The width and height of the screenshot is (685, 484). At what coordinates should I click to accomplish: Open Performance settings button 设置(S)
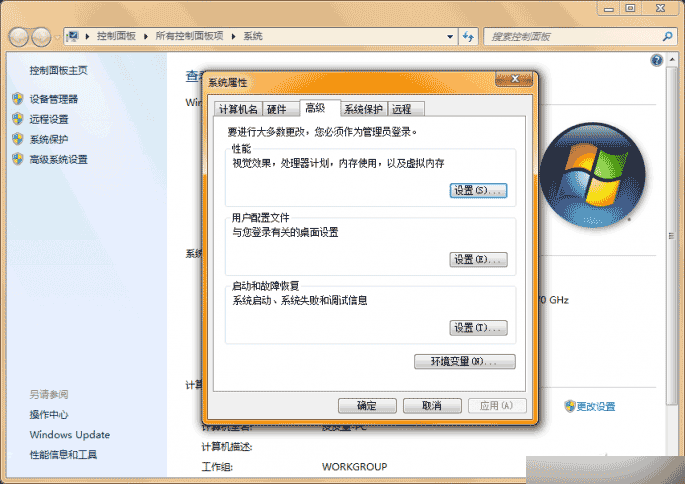tap(478, 190)
